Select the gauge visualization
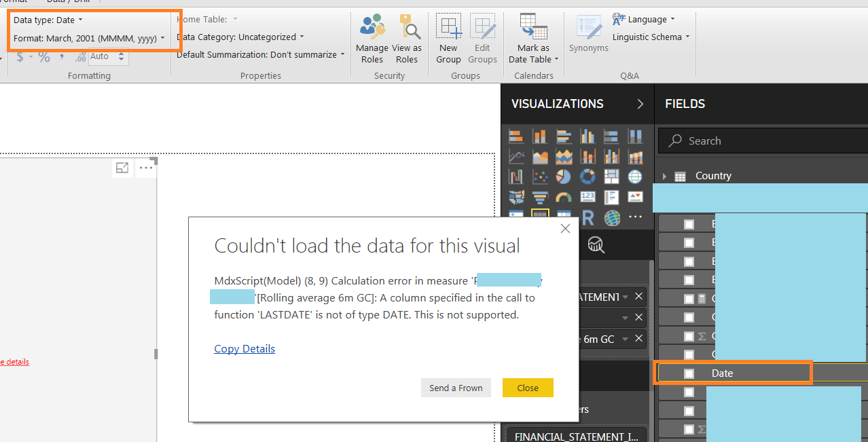Image resolution: width=868 pixels, height=442 pixels. (564, 198)
